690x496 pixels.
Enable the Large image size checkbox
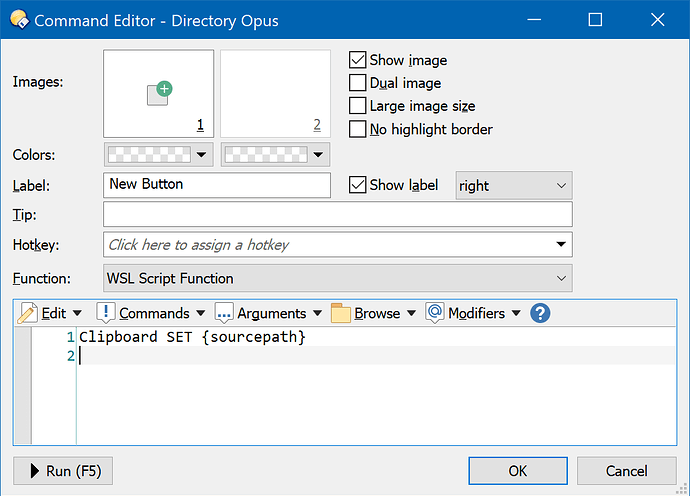[x=357, y=106]
